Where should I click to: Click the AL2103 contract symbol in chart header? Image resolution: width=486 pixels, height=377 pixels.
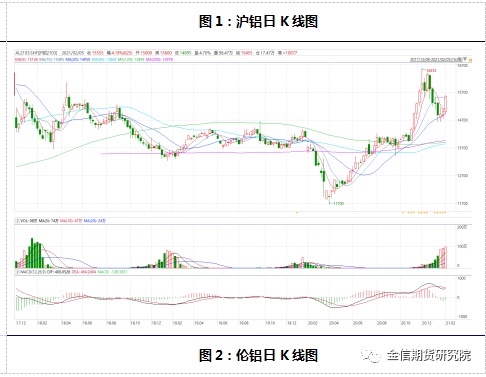(x=37, y=53)
